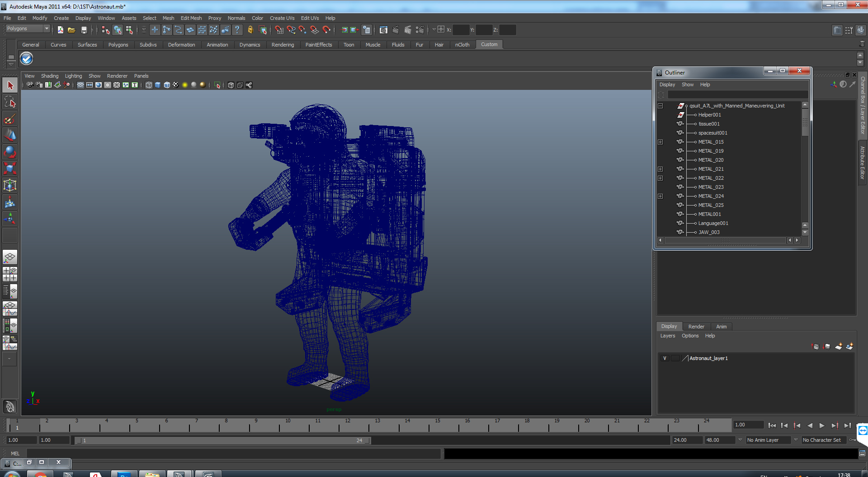Open the No Character Set dropdown

point(824,440)
